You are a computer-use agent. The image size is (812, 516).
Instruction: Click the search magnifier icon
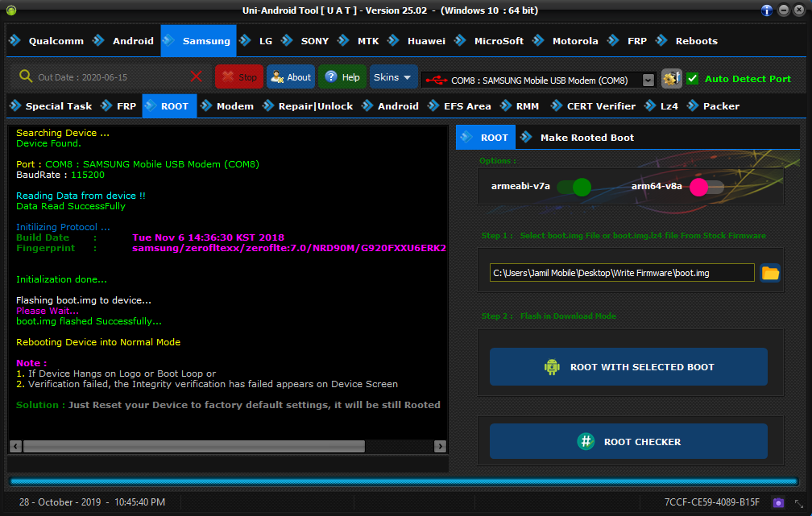pos(26,76)
